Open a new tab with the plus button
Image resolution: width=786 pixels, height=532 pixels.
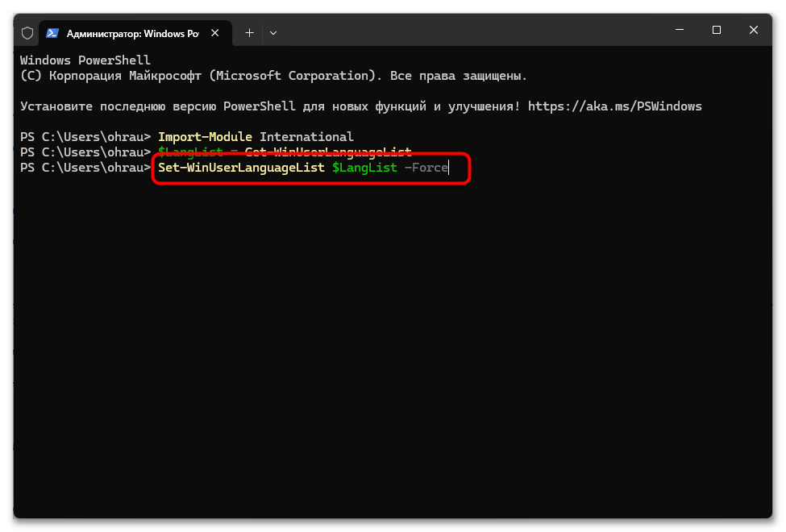(249, 33)
